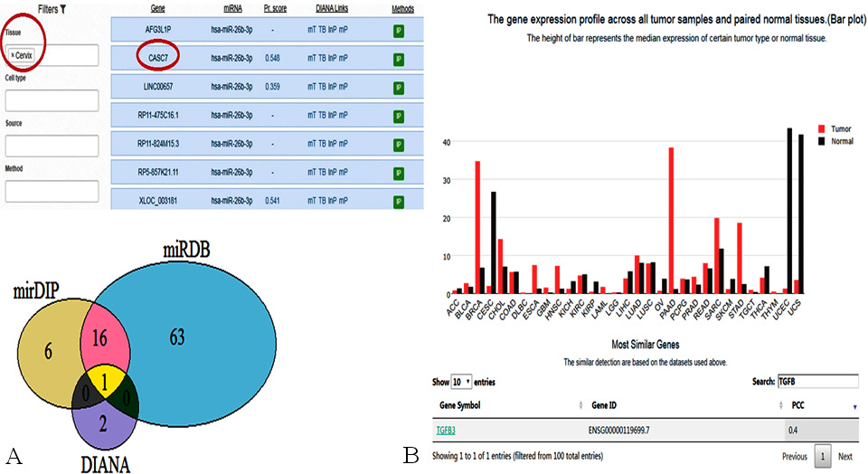868x474 pixels.
Task: Open the TGFB3 gene symbol link
Action: (446, 431)
